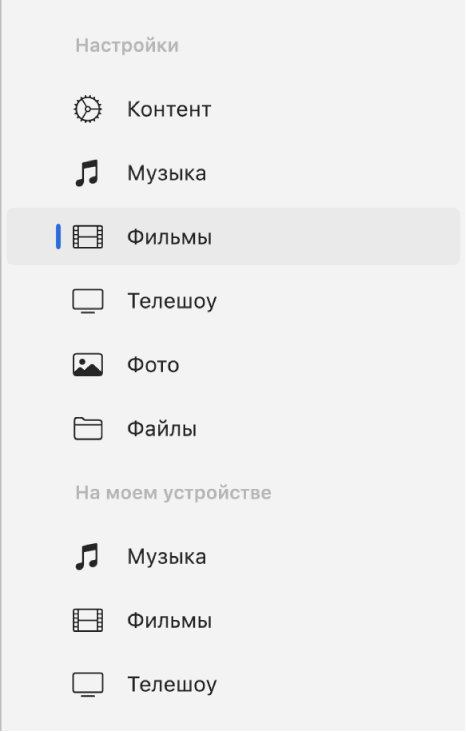Click the Контент gear icon
The height and width of the screenshot is (732, 466).
pos(88,109)
